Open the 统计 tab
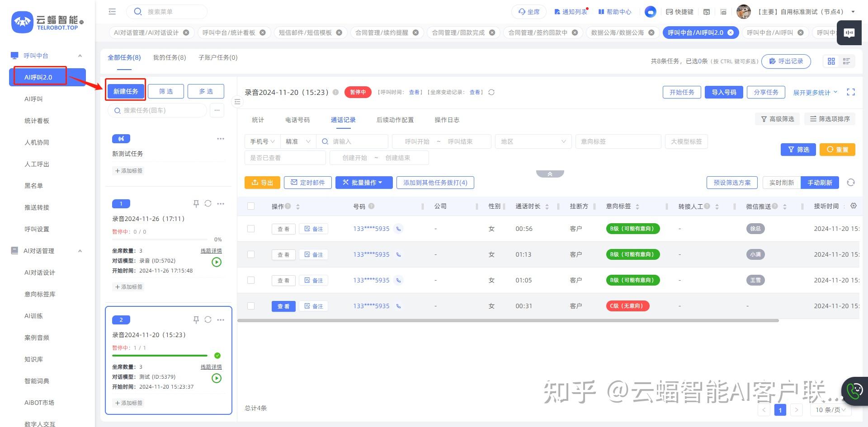 258,120
